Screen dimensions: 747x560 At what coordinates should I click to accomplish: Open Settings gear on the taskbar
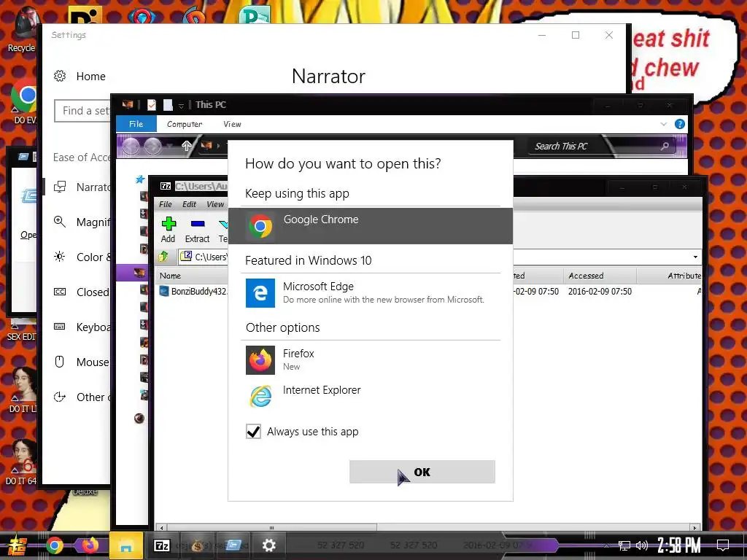[x=269, y=545]
